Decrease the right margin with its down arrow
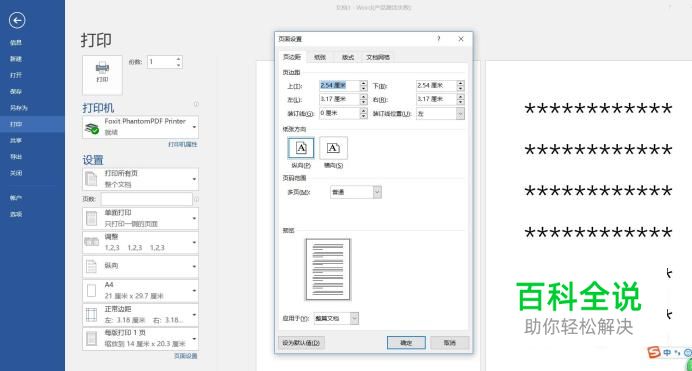 (x=460, y=102)
